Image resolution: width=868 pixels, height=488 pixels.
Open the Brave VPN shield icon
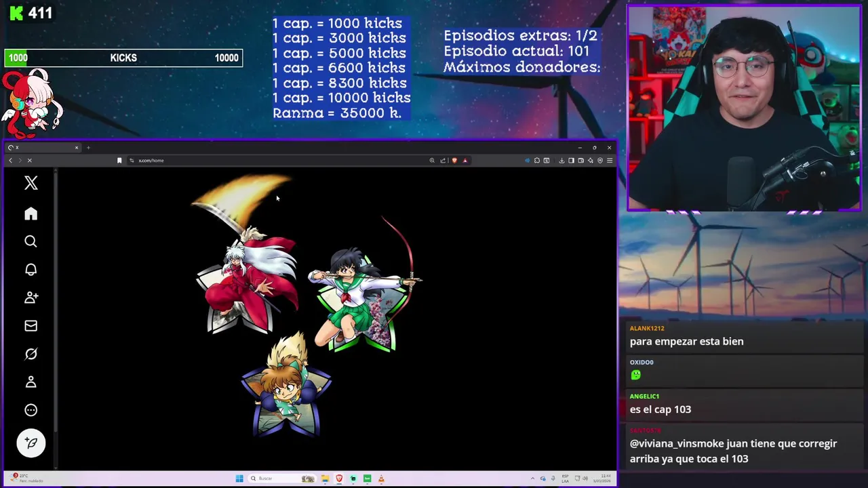600,161
